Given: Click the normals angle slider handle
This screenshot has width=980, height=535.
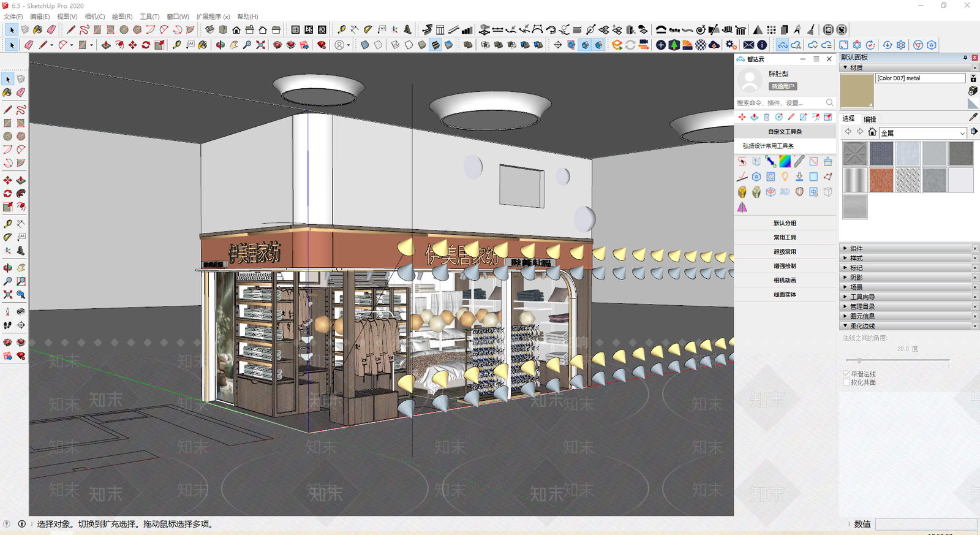Looking at the screenshot, I should click(x=859, y=360).
